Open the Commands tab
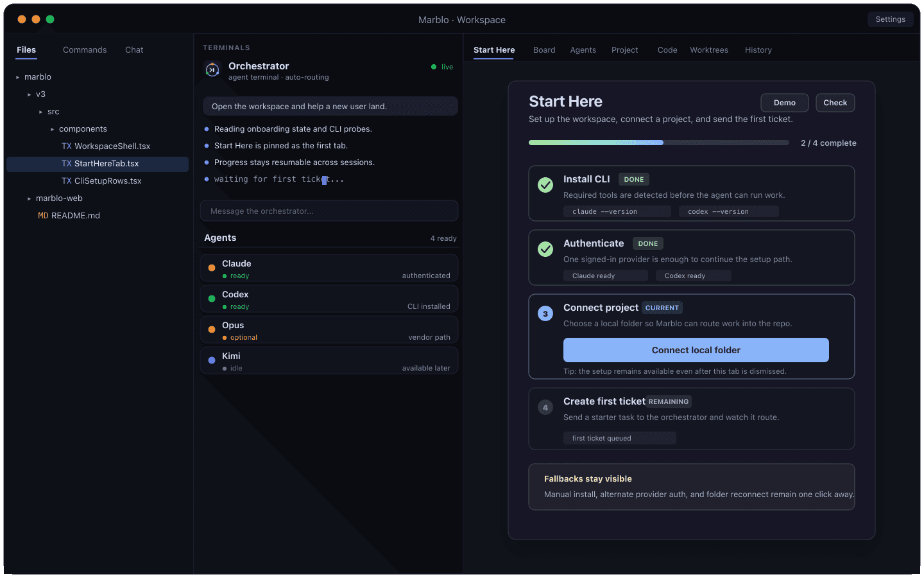The height and width of the screenshot is (578, 924). pyautogui.click(x=85, y=50)
